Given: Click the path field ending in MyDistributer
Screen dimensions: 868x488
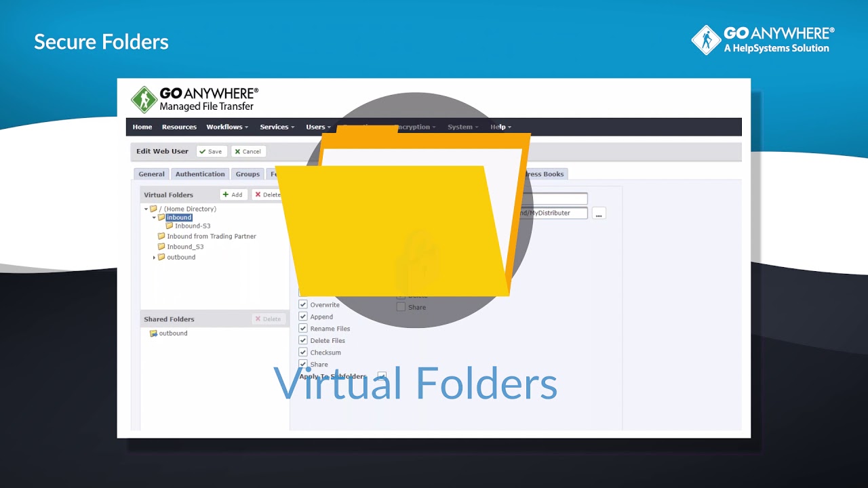Looking at the screenshot, I should 553,213.
